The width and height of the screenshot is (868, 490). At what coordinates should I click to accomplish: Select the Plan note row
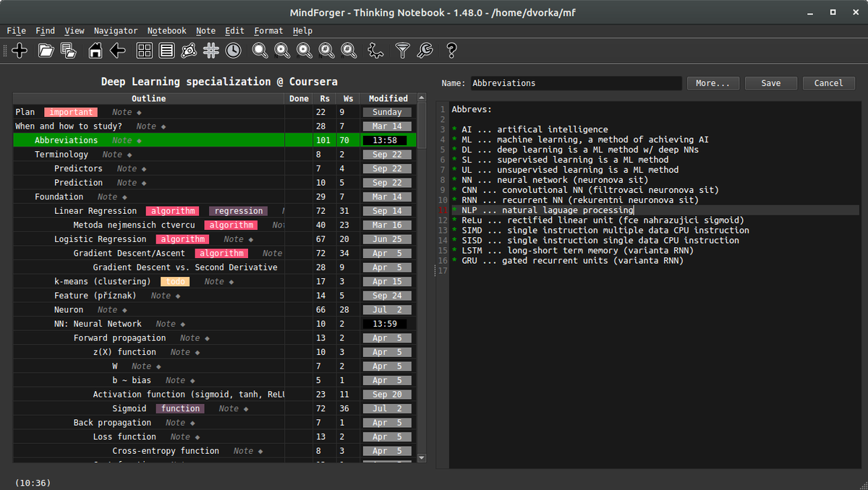point(215,112)
